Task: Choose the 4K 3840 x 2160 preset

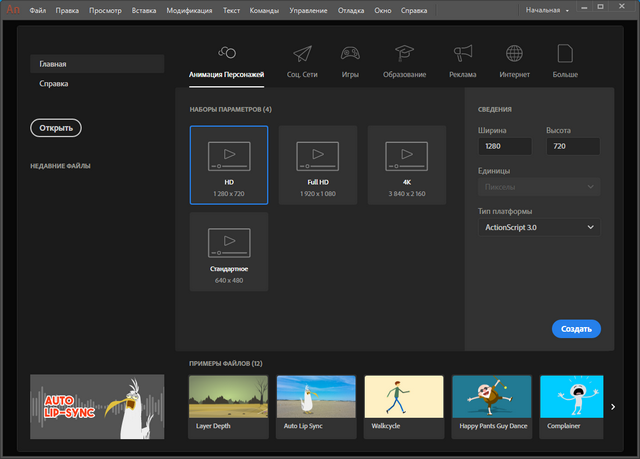Action: [x=407, y=164]
